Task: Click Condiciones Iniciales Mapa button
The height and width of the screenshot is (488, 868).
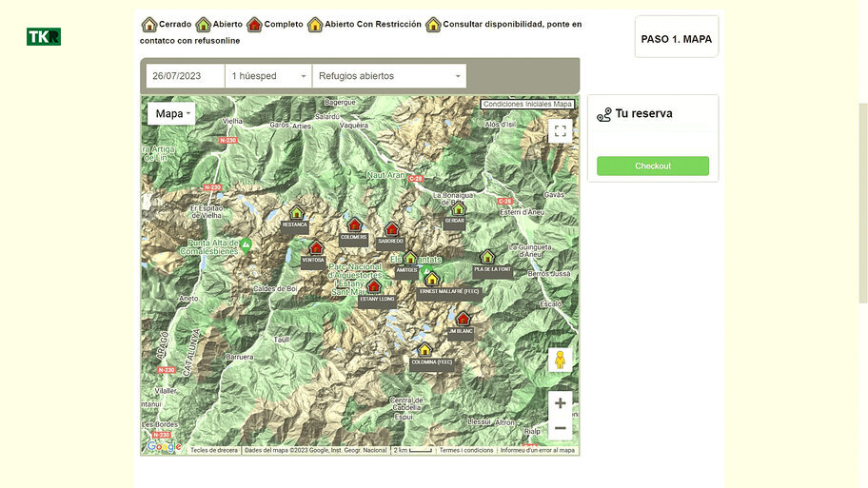Action: tap(528, 105)
